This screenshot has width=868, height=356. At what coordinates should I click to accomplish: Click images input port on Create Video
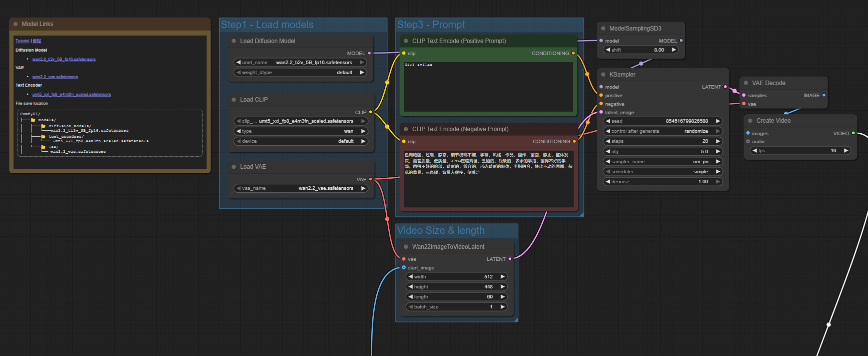[x=748, y=133]
